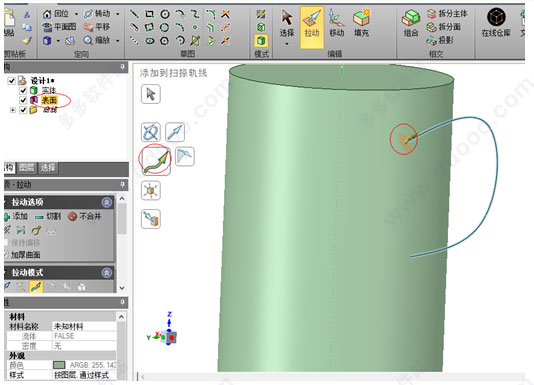
Task: Click 拆分面 (Split Face)
Action: point(443,27)
